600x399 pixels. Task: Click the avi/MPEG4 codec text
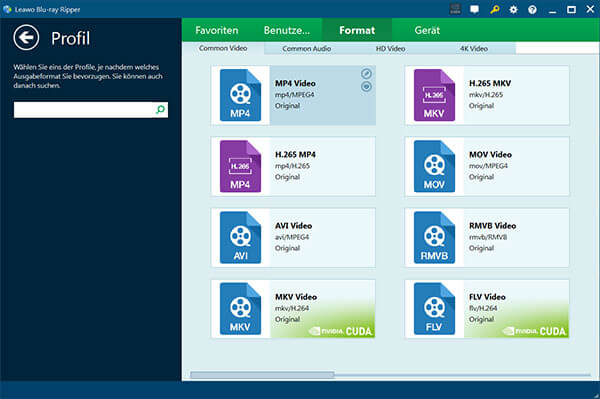pyautogui.click(x=292, y=237)
